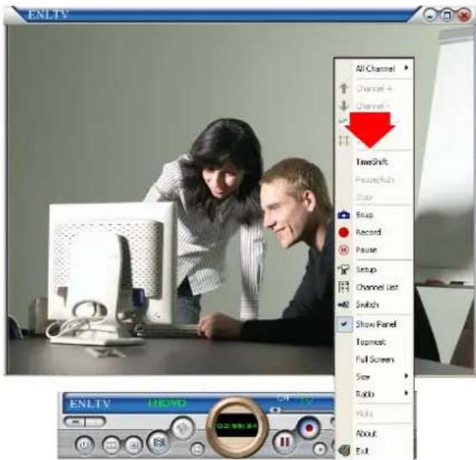476x460 pixels.
Task: Maximize the ENLTV window
Action: click(447, 15)
